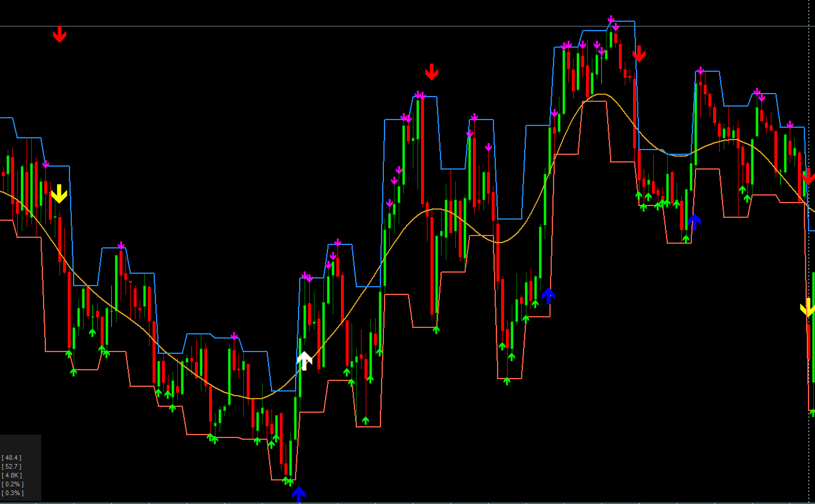
Task: Click the yellow down arrow at the chart's right edge
Action: 807,307
